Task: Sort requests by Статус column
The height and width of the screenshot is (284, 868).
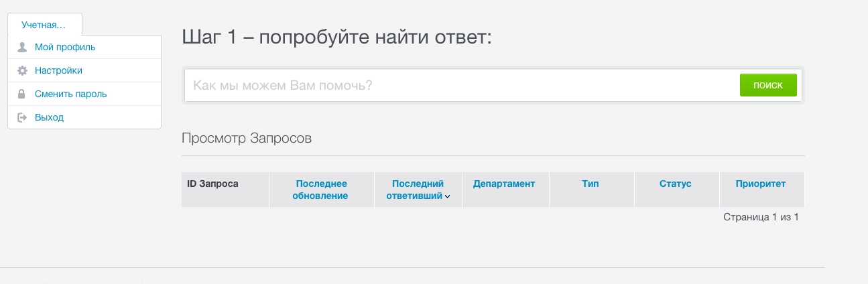Action: [x=675, y=184]
